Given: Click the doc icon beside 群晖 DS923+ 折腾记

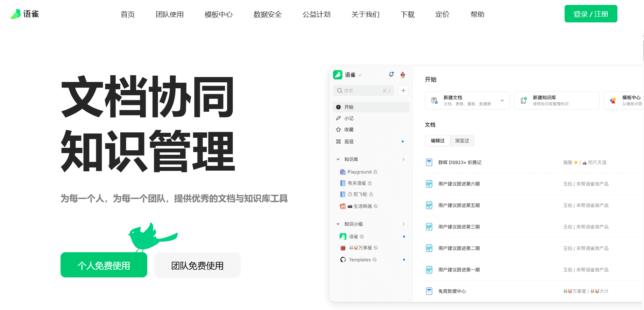Looking at the screenshot, I should coord(429,163).
